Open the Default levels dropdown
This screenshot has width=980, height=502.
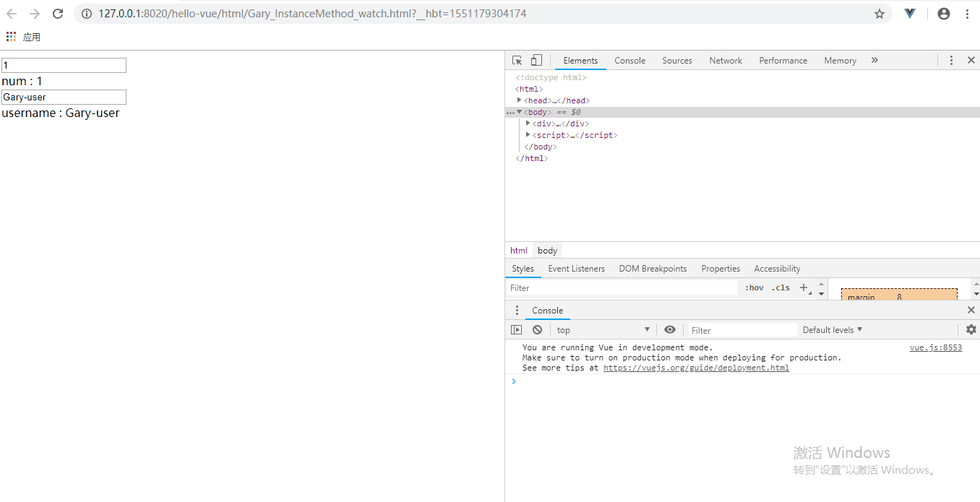tap(833, 330)
